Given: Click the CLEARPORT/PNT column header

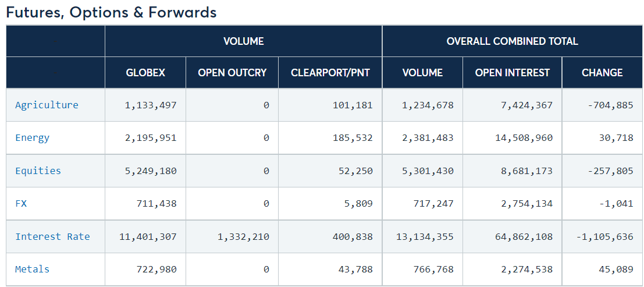Looking at the screenshot, I should [330, 73].
